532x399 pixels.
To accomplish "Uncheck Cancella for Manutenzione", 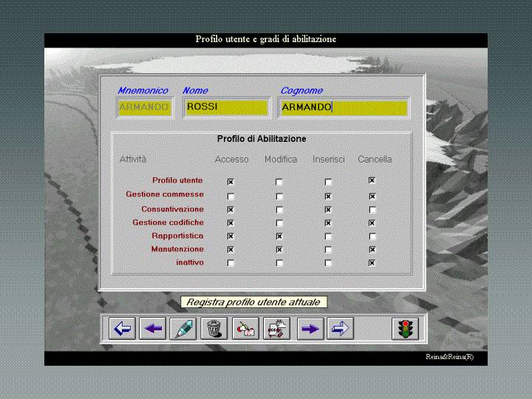I will pos(372,250).
